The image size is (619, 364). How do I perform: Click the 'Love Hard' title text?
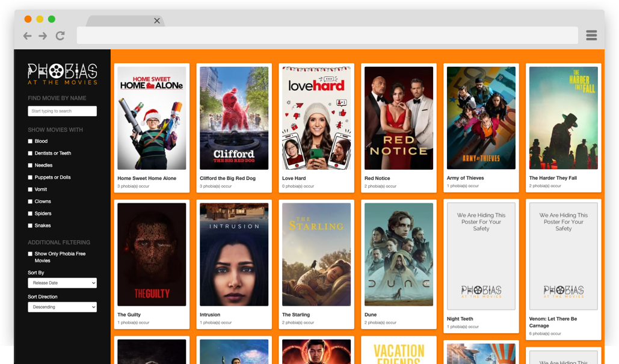point(294,179)
